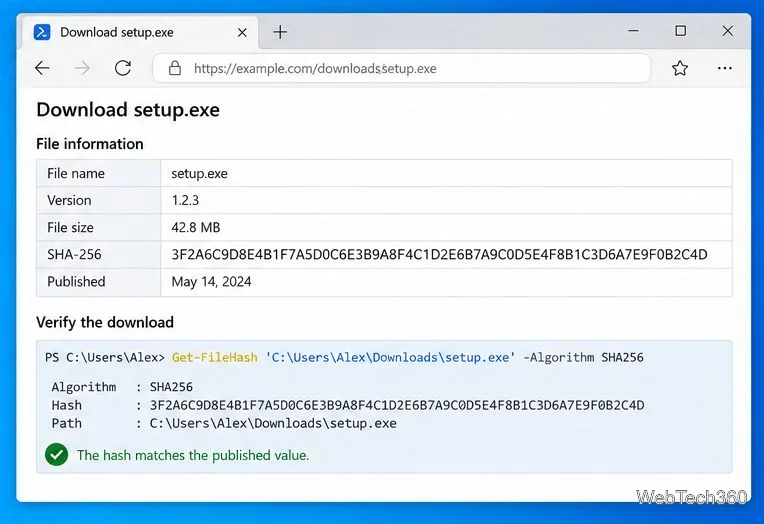Click the green checkmark match icon
The image size is (764, 524).
coord(57,454)
